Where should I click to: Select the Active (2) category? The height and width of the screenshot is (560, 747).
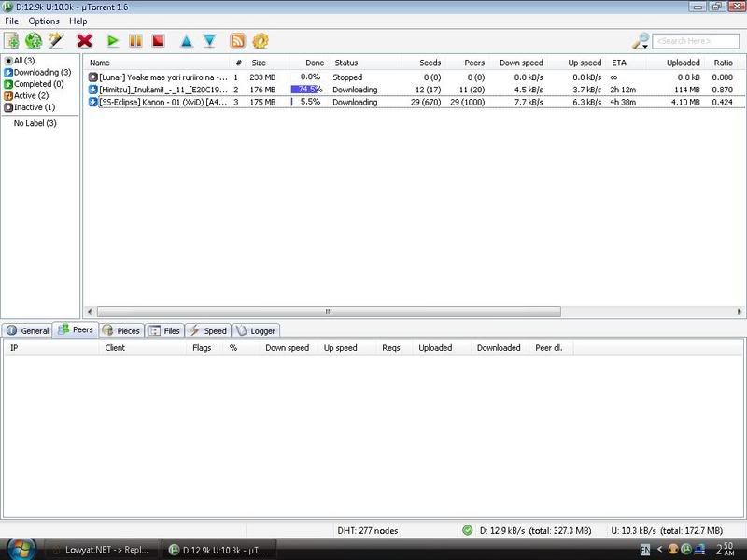pos(26,96)
